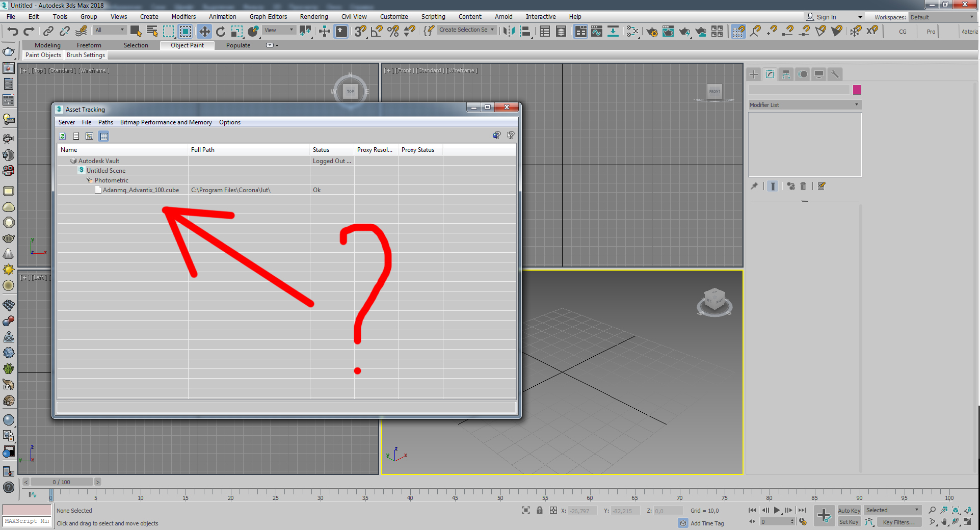Toggle the Window/Crossing selection mode
The image size is (980, 530).
click(185, 31)
